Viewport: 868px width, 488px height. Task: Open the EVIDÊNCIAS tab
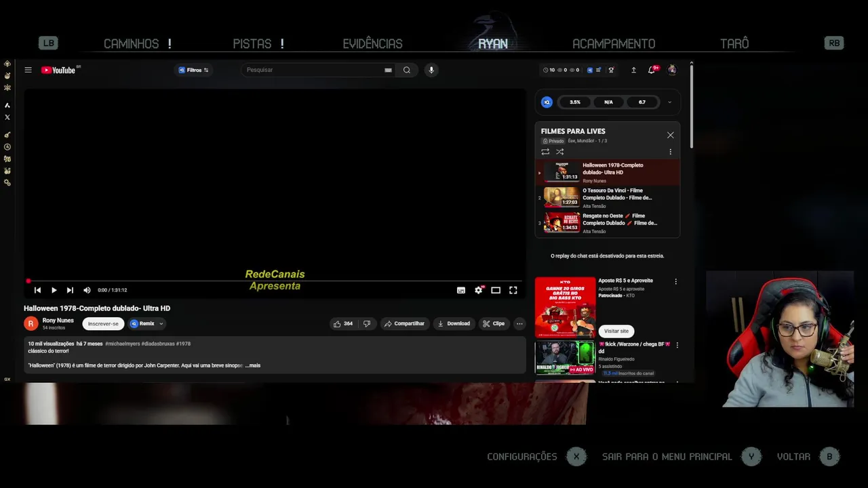[372, 43]
